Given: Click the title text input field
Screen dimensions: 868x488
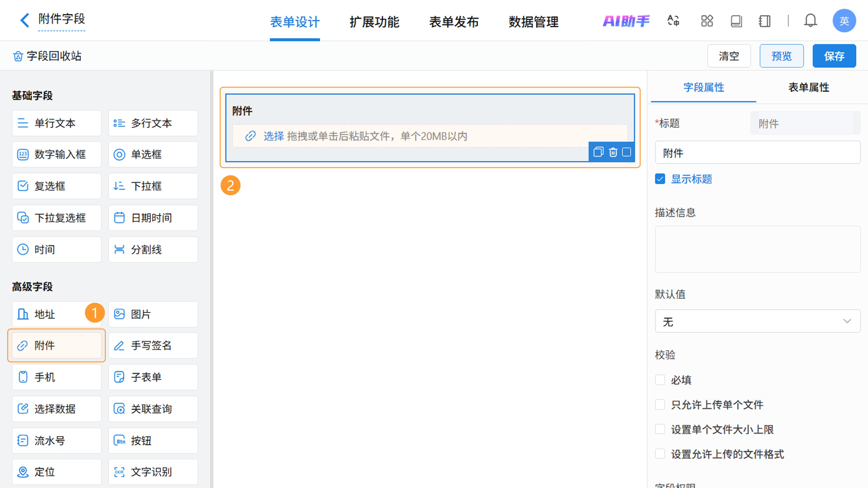Looking at the screenshot, I should pyautogui.click(x=757, y=153).
